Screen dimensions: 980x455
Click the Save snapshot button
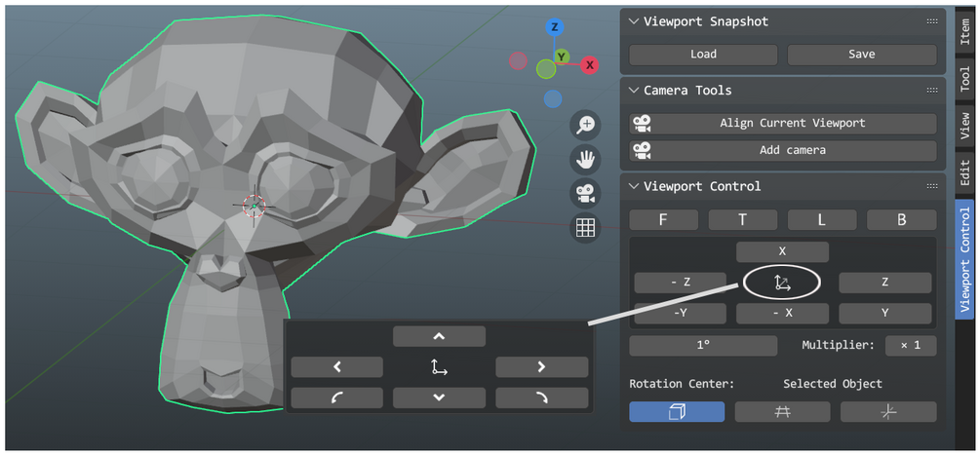pyautogui.click(x=862, y=55)
